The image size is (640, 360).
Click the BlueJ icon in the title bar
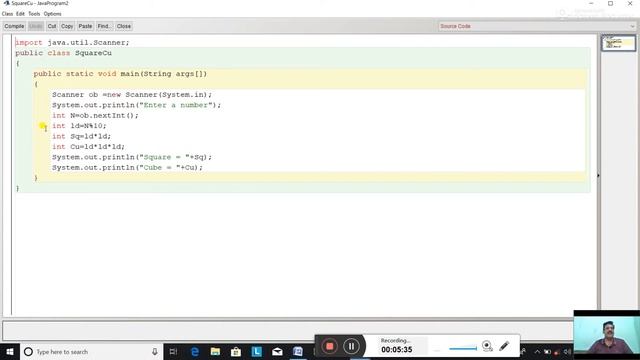pyautogui.click(x=6, y=3)
